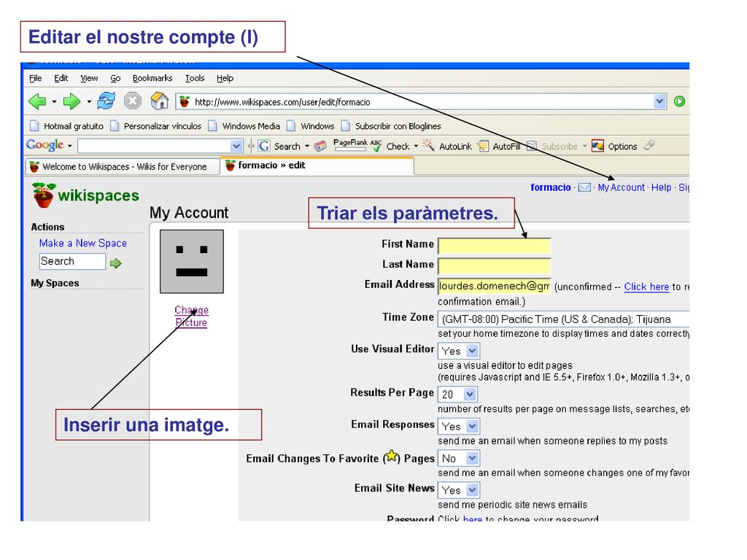Change the Email Site News dropdown
This screenshot has height=560, width=747.
[458, 490]
